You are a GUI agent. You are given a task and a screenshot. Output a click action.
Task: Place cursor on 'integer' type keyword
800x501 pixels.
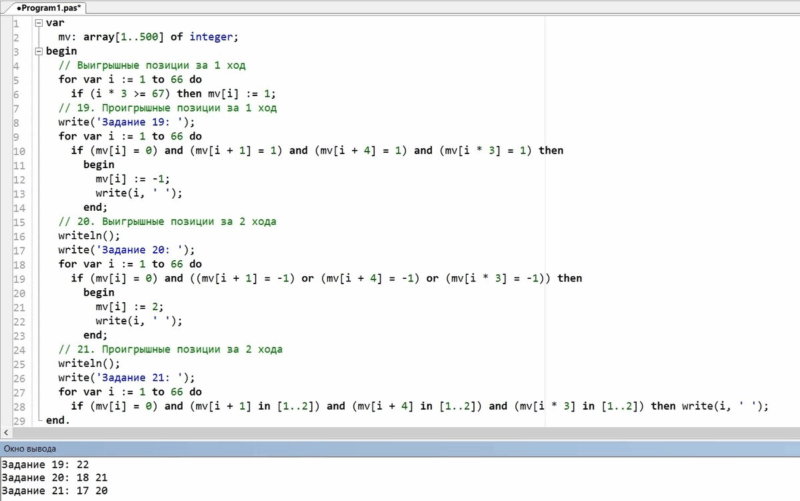(211, 37)
